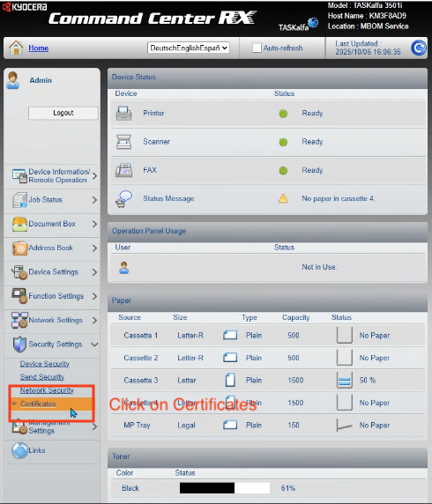Click the Address Book sidebar icon
This screenshot has width=432, height=504.
20,248
